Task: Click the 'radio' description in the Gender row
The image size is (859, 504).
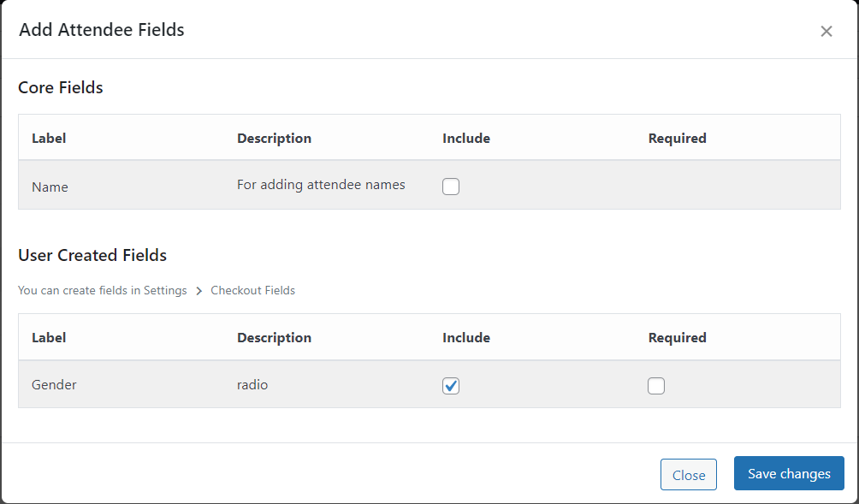Action: pyautogui.click(x=252, y=385)
